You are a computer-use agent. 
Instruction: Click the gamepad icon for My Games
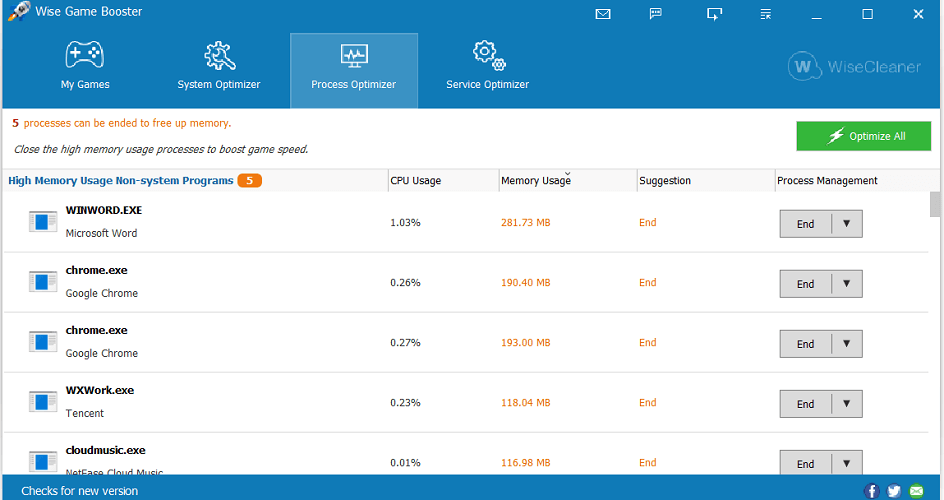[85, 55]
